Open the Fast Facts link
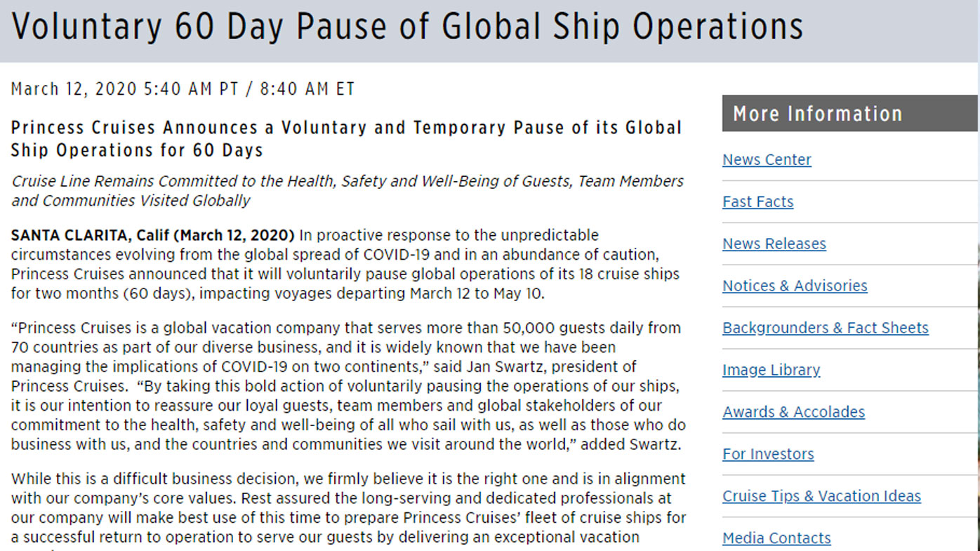The image size is (980, 551). [757, 202]
